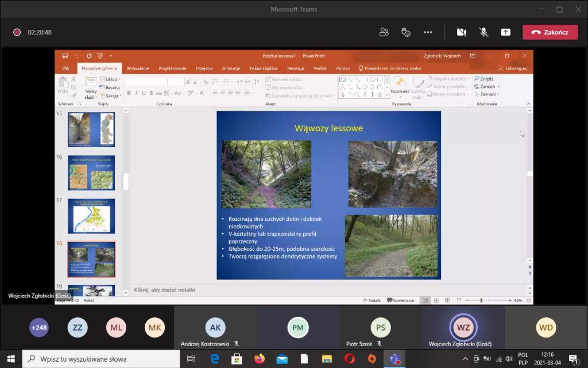Unmute the microphone
Screen dimensions: 588x368
(x=483, y=32)
